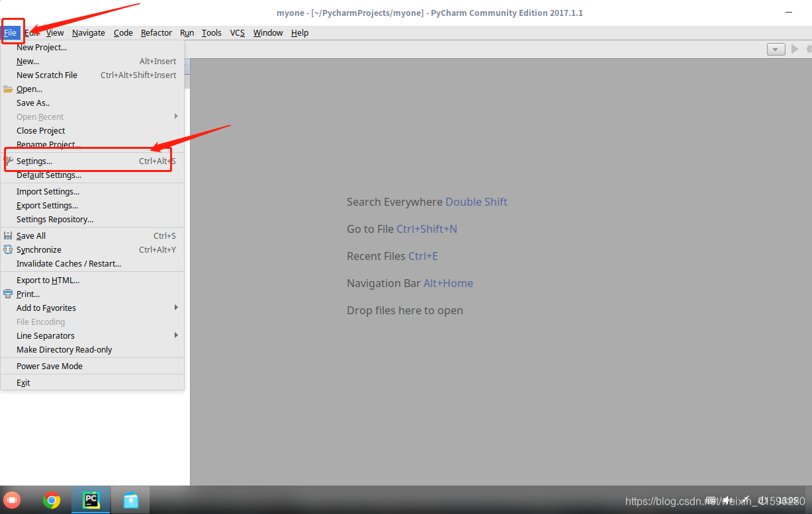Viewport: 812px width, 514px height.
Task: Click Save All with the disk icon
Action: (92, 236)
